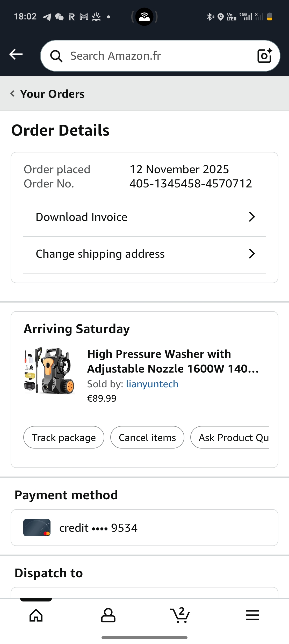Go to Home tab icon
This screenshot has height=644, width=289.
pos(36,615)
